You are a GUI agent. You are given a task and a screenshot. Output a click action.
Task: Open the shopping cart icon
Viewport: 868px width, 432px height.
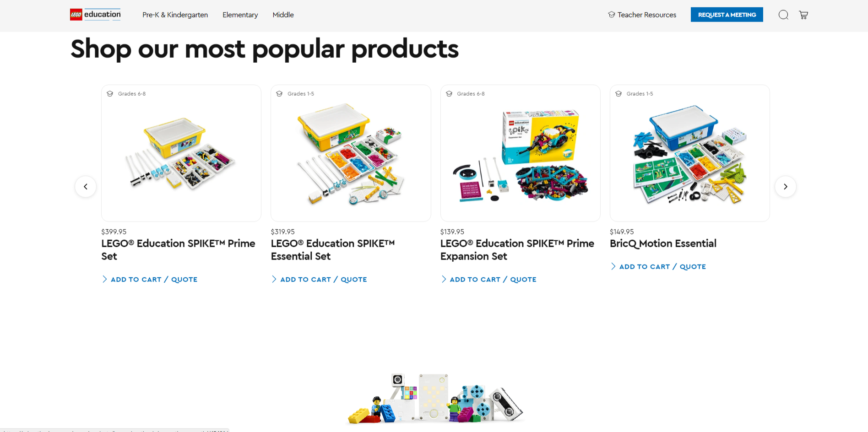803,15
